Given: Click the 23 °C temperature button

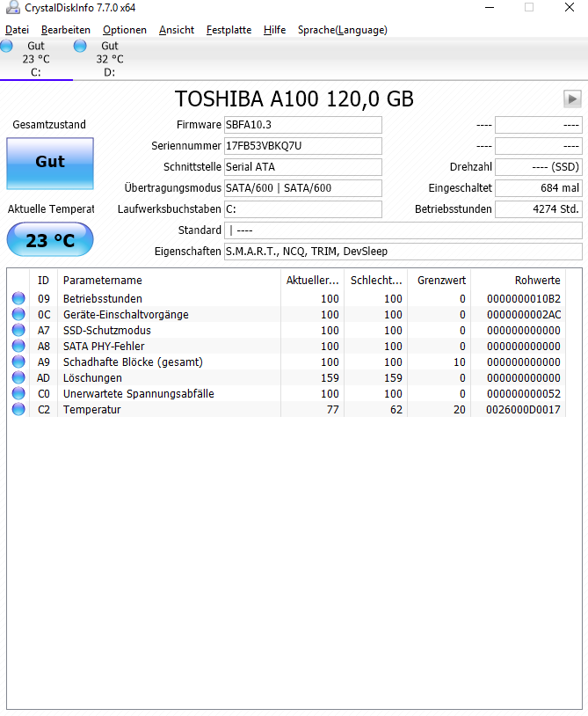Looking at the screenshot, I should click(x=50, y=240).
